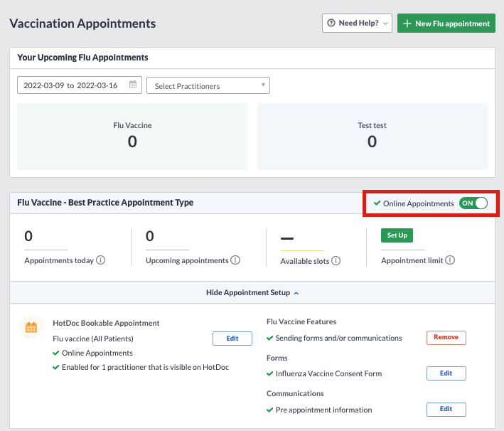Click checkmark beside Online Appointments under HotDoc section
The width and height of the screenshot is (504, 431).
[56, 353]
